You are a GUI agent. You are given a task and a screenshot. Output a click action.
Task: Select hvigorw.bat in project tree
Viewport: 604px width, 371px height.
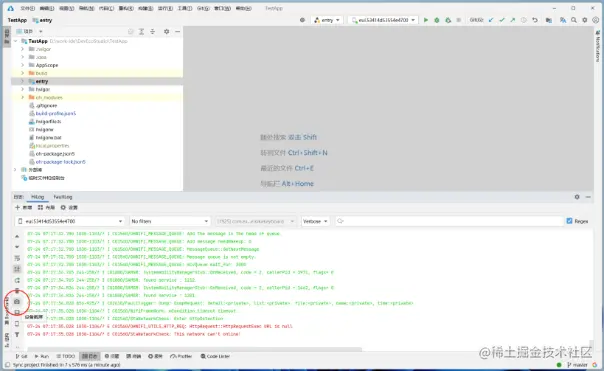click(48, 138)
